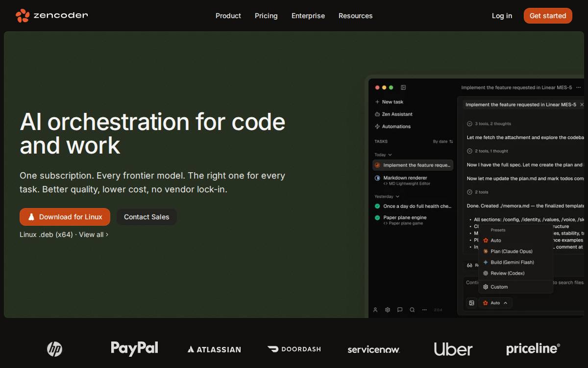This screenshot has width=588, height=368.
Task: Open the chat feedback icon in the sidebar footer
Action: click(400, 310)
